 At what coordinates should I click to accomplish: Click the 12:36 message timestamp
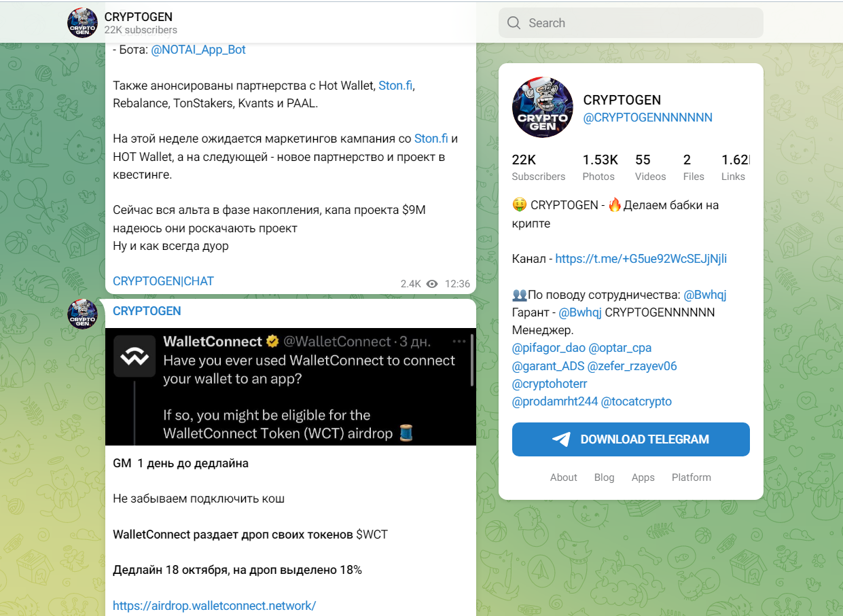click(457, 284)
